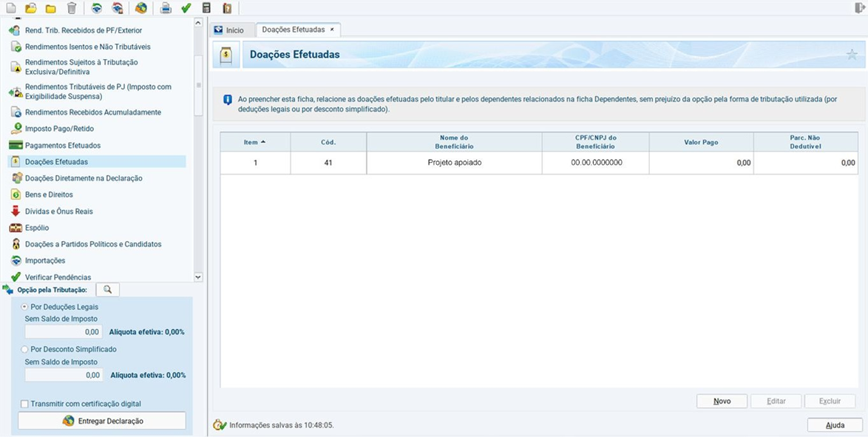Click the Valor Pago column header
The image size is (868, 437).
[x=701, y=142]
